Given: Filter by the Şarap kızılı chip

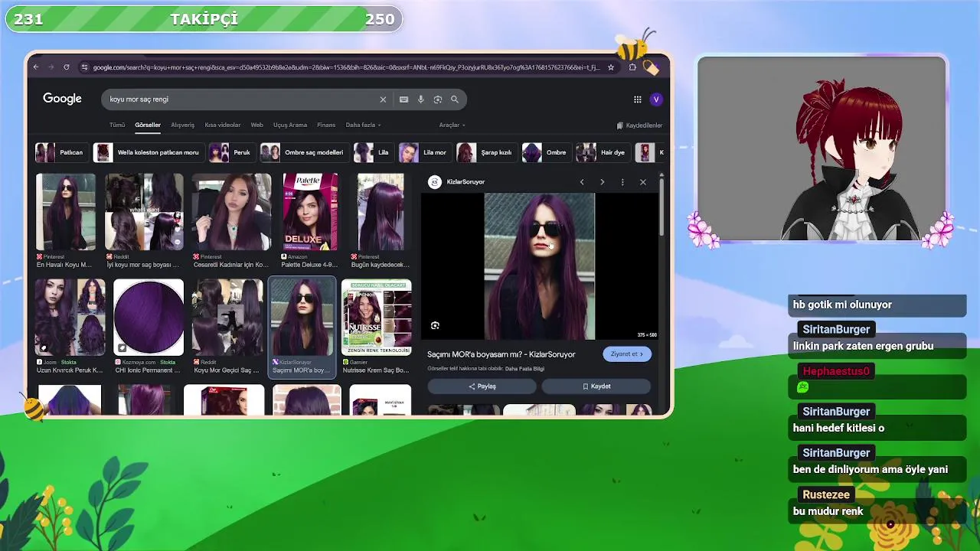Looking at the screenshot, I should point(486,152).
